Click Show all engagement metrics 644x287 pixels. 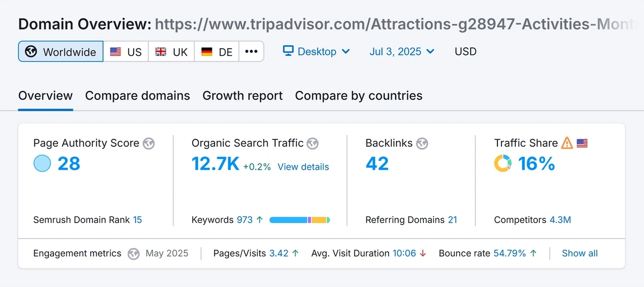[x=580, y=254]
